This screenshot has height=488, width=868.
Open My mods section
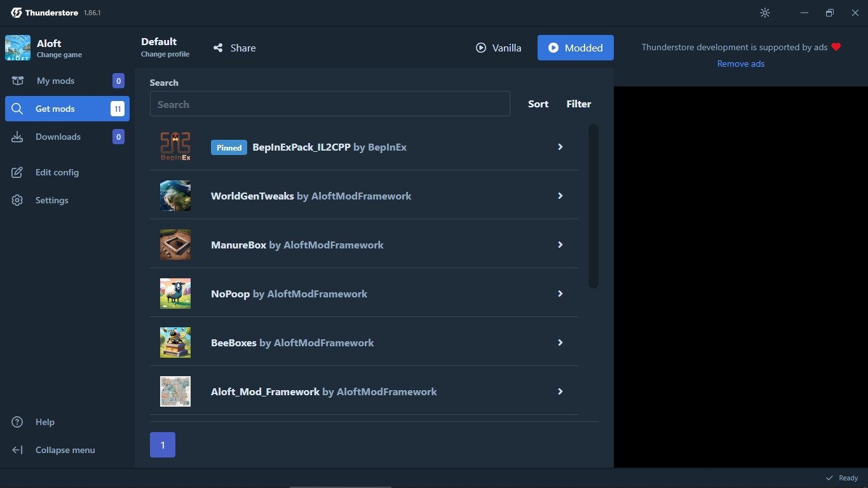coord(67,81)
